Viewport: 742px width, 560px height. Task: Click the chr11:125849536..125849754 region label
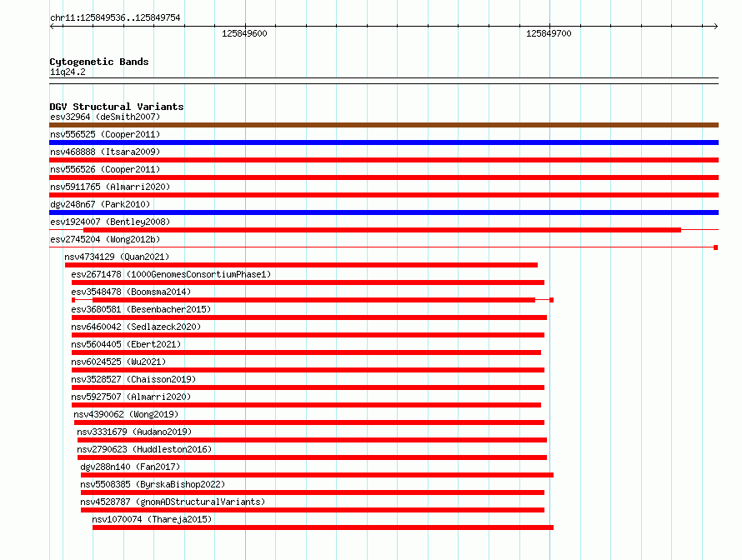(115, 17)
